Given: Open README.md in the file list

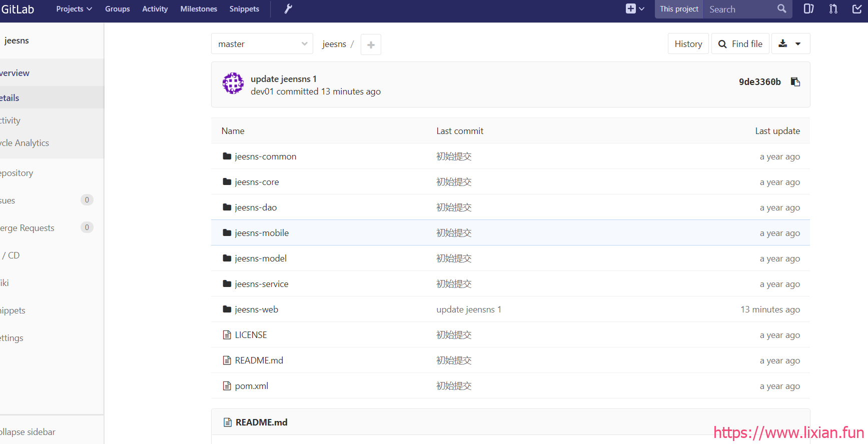Looking at the screenshot, I should point(259,360).
